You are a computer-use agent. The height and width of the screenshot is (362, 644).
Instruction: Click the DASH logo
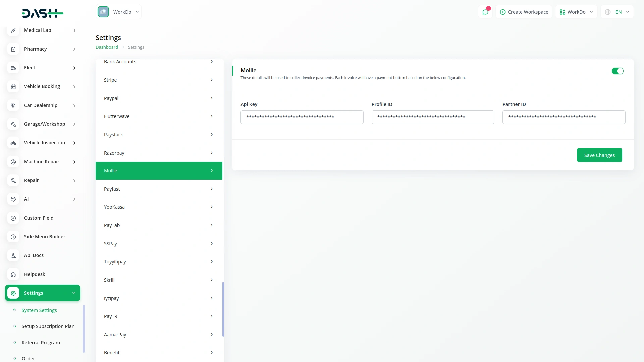click(43, 13)
